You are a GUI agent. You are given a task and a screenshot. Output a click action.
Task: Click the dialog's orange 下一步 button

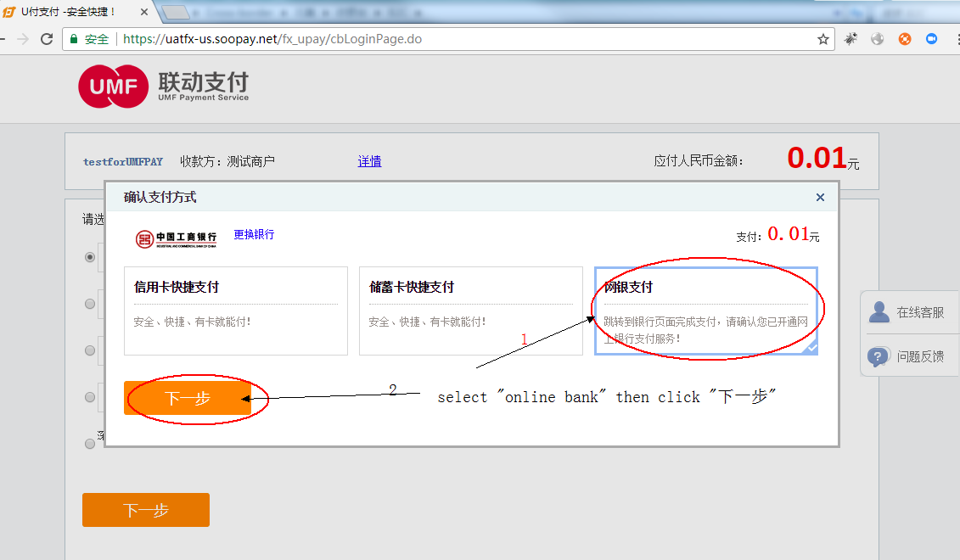(187, 396)
